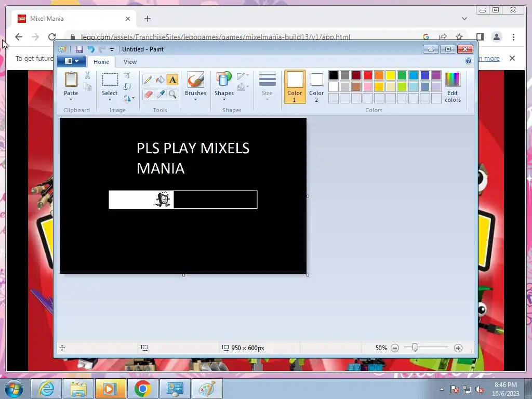The width and height of the screenshot is (532, 399).
Task: Open the Windows Start button
Action: coord(13,389)
